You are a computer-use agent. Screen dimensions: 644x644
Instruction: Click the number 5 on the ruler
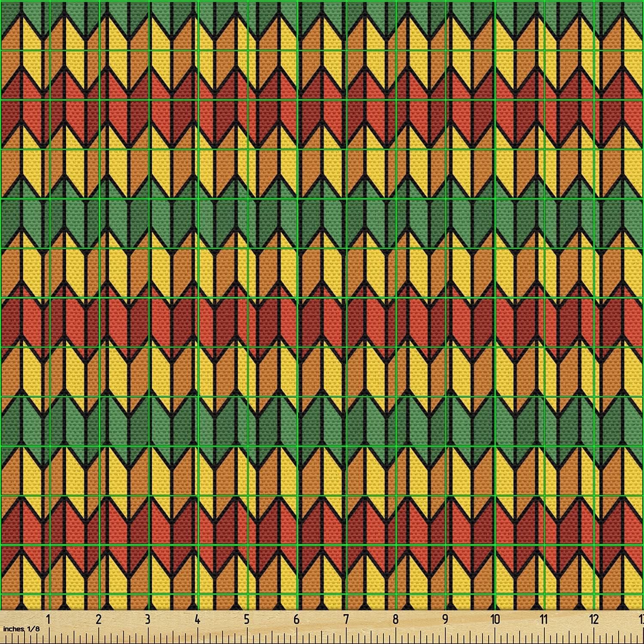pos(246,619)
